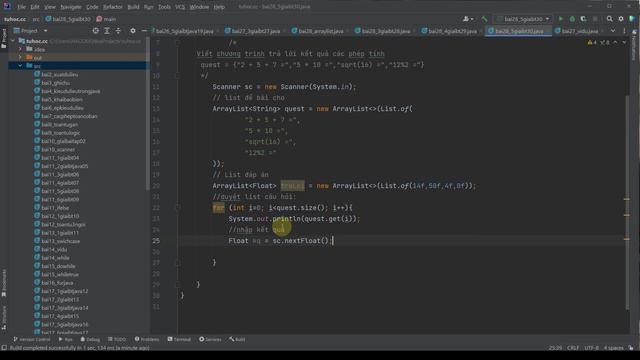Fold the for loop at line 22
Viewport: 640px width, 360px height.
point(178,207)
